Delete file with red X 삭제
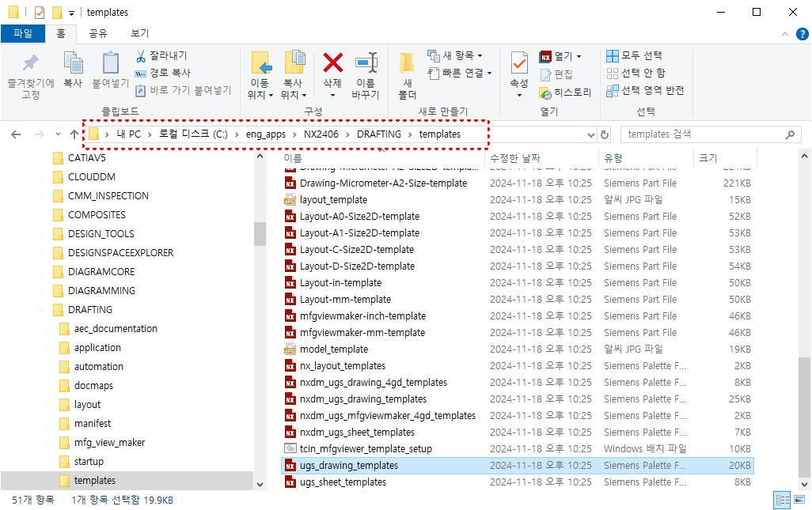The image size is (812, 510). click(332, 76)
